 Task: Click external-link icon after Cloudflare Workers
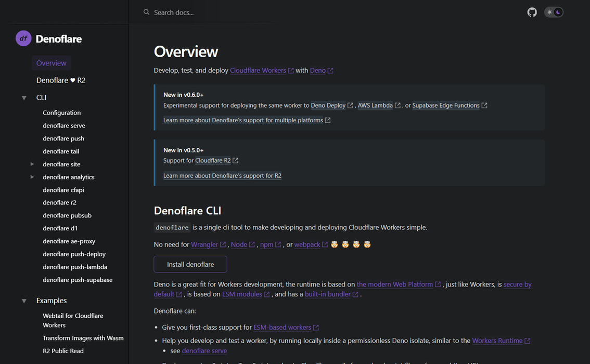[x=291, y=71]
